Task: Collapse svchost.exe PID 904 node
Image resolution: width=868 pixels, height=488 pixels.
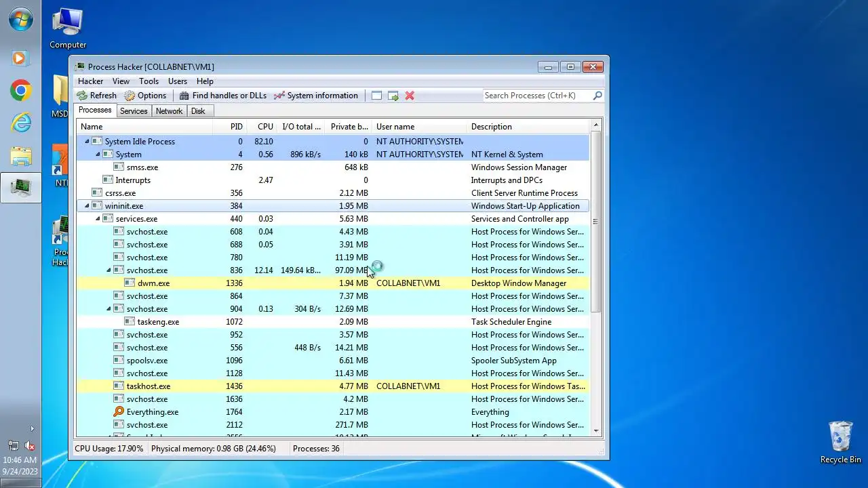Action: 108,309
